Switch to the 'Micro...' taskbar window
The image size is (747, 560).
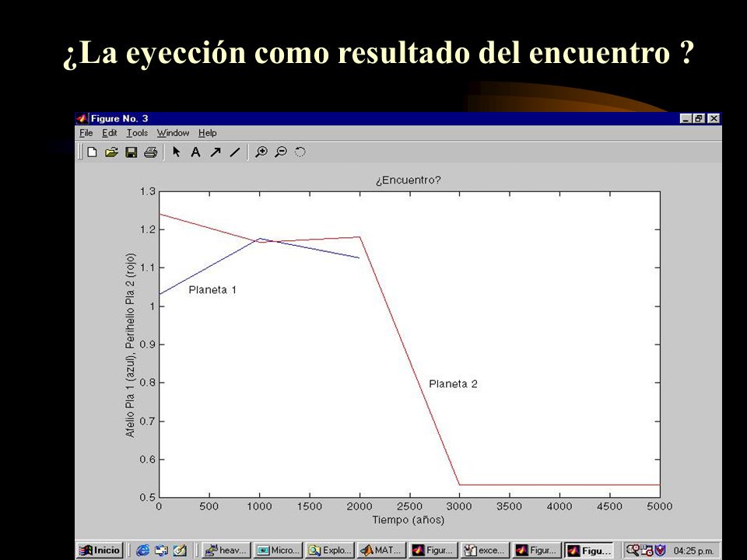click(x=279, y=551)
